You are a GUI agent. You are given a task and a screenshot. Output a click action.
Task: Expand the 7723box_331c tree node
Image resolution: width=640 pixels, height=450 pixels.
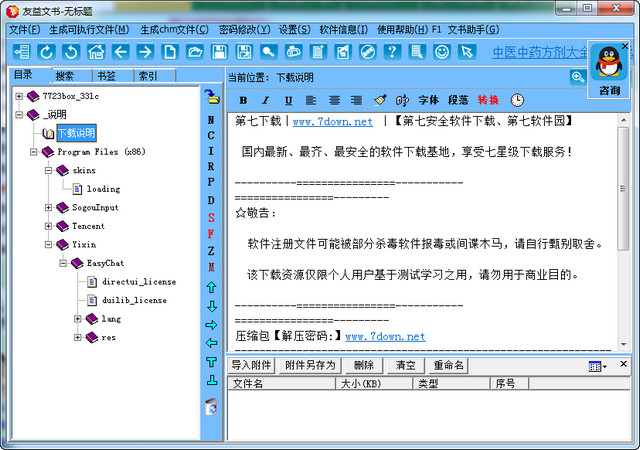[x=19, y=96]
